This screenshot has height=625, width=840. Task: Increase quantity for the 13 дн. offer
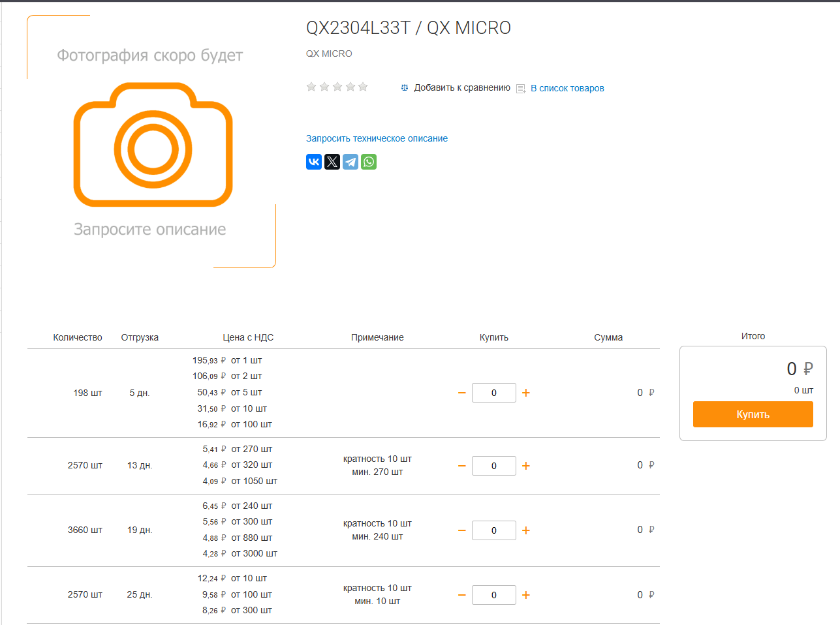526,466
